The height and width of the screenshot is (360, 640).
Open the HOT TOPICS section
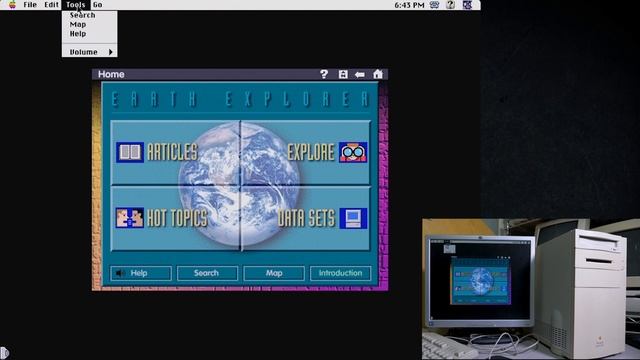[177, 218]
